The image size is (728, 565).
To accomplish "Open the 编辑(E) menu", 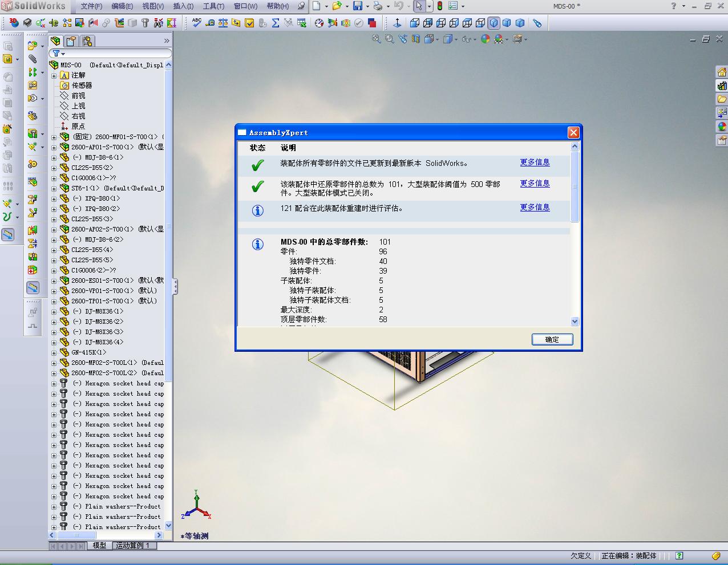I will (122, 6).
